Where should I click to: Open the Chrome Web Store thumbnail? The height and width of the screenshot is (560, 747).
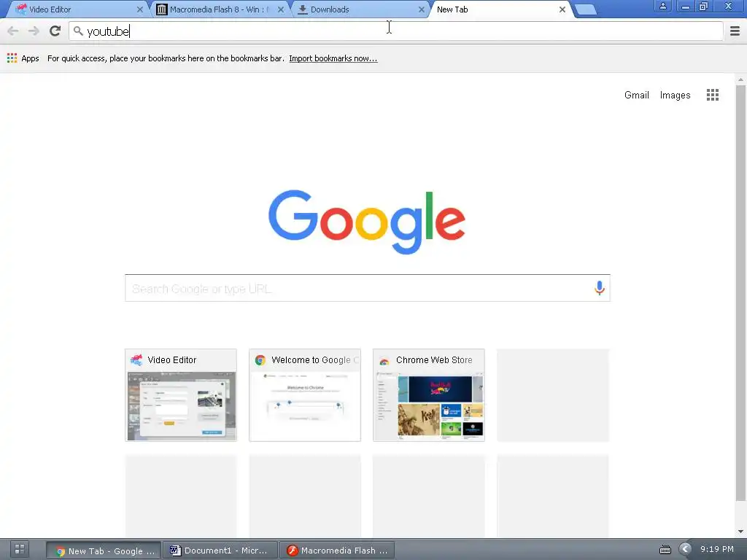point(429,394)
